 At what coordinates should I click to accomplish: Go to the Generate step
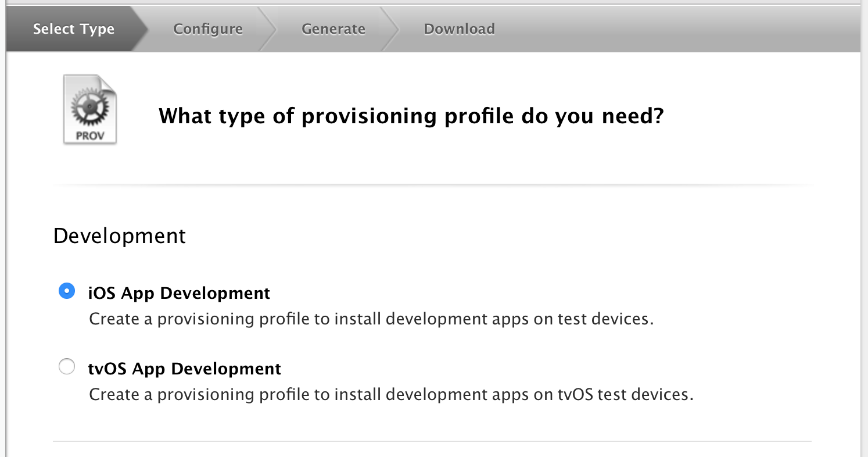tap(333, 29)
